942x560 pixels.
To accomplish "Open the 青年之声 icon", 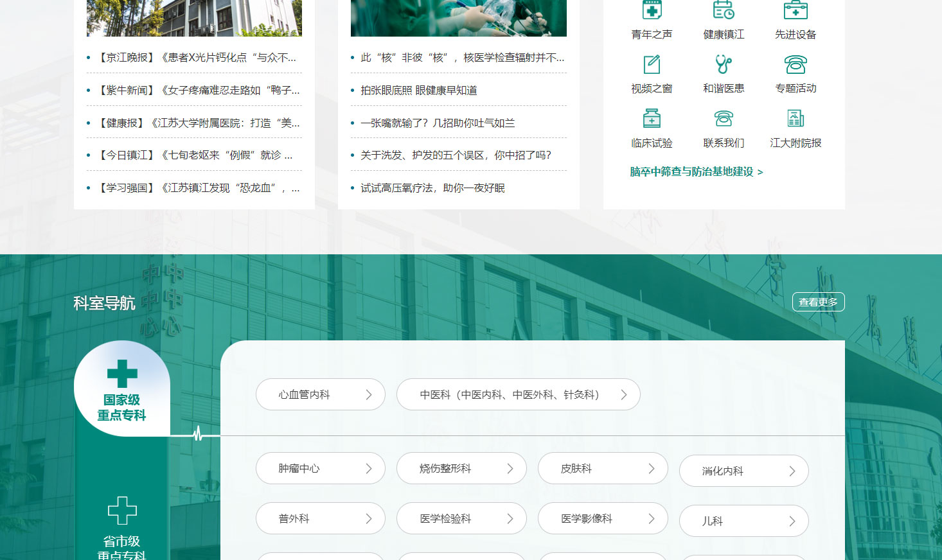I will pos(652,10).
